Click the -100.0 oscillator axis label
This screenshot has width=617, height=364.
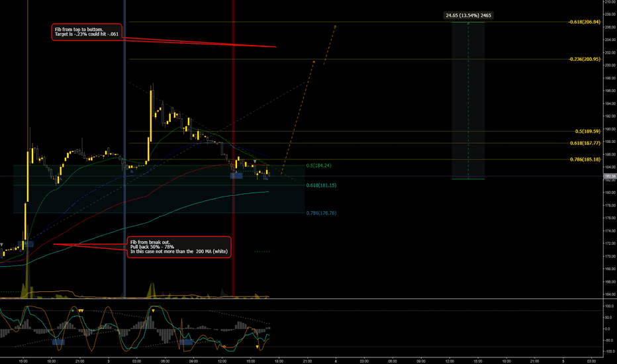(610, 351)
